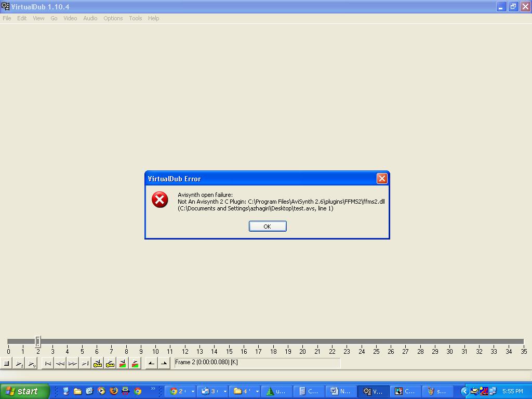Click the Frame 2 position field
Image resolution: width=532 pixels, height=399 pixels.
[x=257, y=363]
